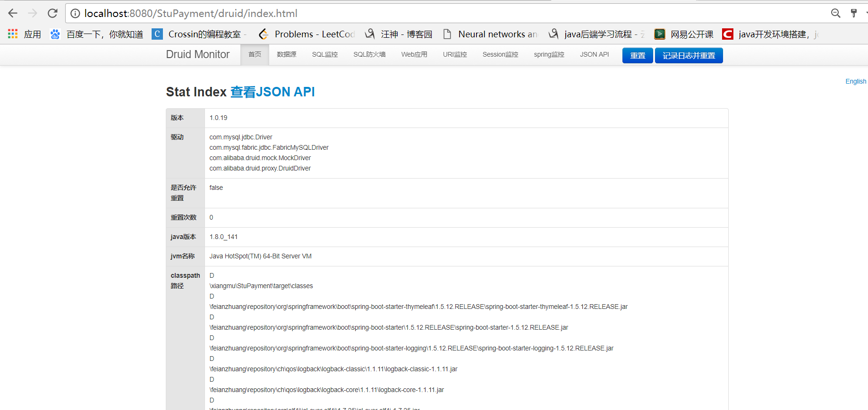Click the spring-boot-starter-logging jar path
The image size is (868, 410).
pos(411,348)
